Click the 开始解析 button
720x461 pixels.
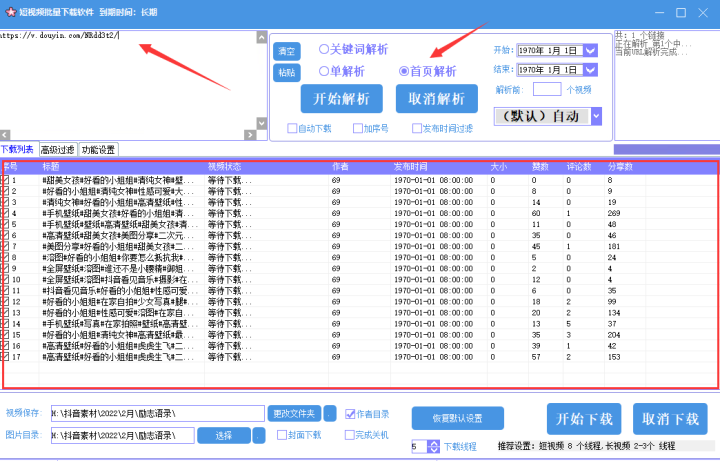[341, 98]
